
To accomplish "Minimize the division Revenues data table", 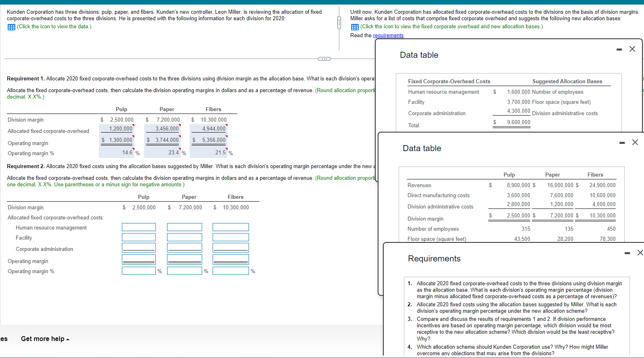I will point(622,143).
